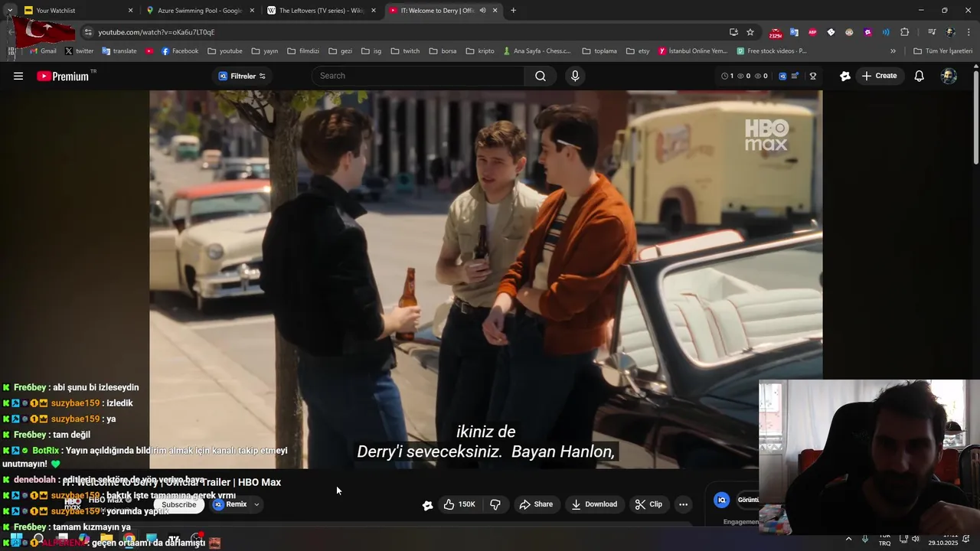980x551 pixels.
Task: Open the translate bookmark
Action: [x=119, y=51]
